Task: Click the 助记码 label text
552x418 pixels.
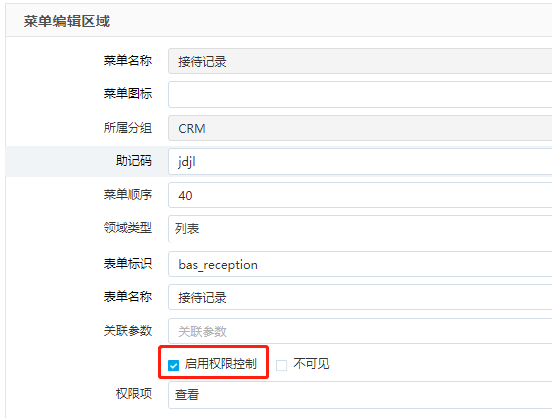Action: pyautogui.click(x=134, y=161)
